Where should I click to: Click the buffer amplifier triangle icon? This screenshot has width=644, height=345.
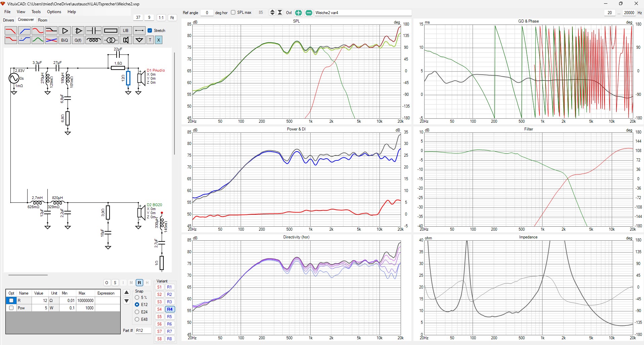(65, 31)
